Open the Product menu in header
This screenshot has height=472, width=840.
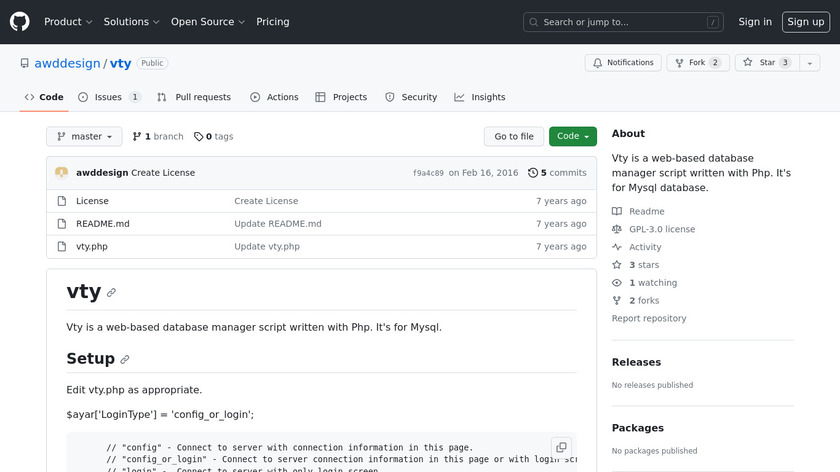pyautogui.click(x=68, y=21)
